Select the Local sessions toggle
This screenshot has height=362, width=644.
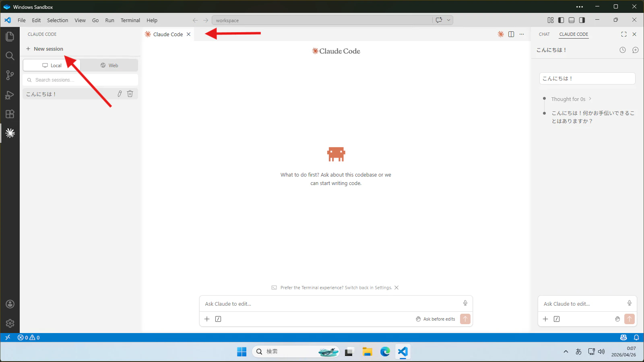click(x=52, y=65)
